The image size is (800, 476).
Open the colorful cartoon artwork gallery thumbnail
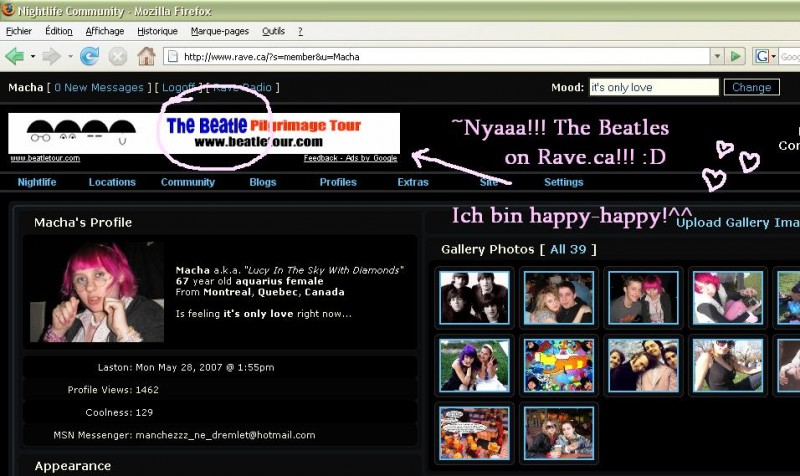click(x=559, y=365)
